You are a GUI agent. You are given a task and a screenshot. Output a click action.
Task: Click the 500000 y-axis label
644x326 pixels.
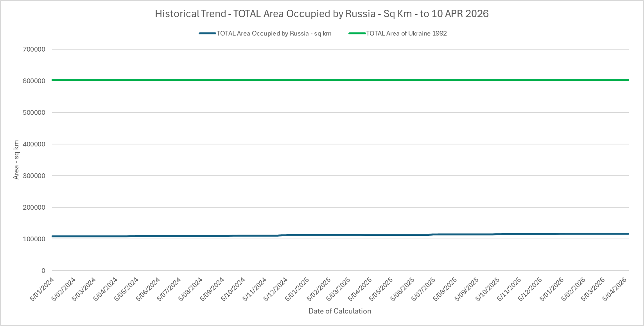coord(34,112)
